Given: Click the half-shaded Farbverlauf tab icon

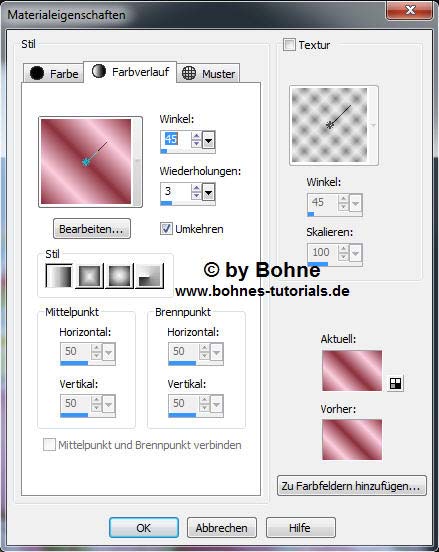Looking at the screenshot, I should [x=99, y=71].
